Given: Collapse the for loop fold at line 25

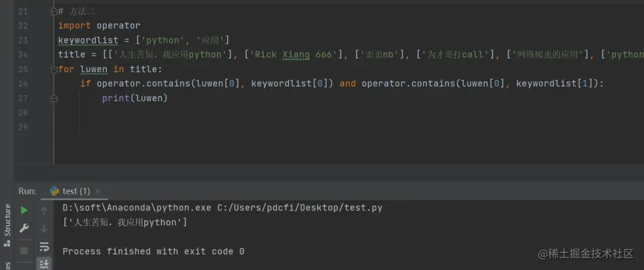Looking at the screenshot, I should [x=54, y=69].
